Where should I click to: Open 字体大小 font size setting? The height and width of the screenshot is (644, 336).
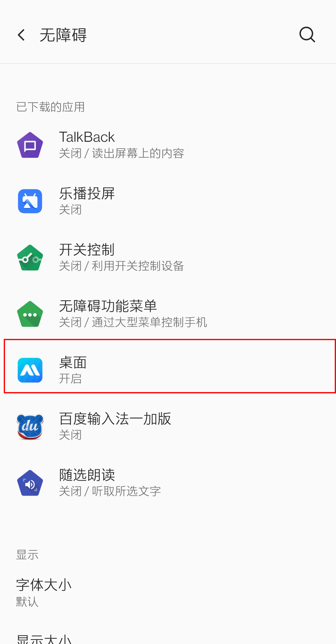coord(168,593)
